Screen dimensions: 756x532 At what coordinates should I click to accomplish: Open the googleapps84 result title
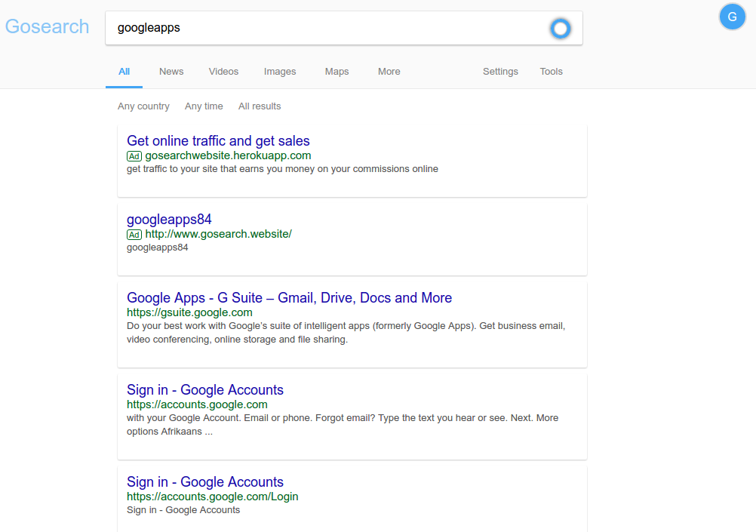169,220
